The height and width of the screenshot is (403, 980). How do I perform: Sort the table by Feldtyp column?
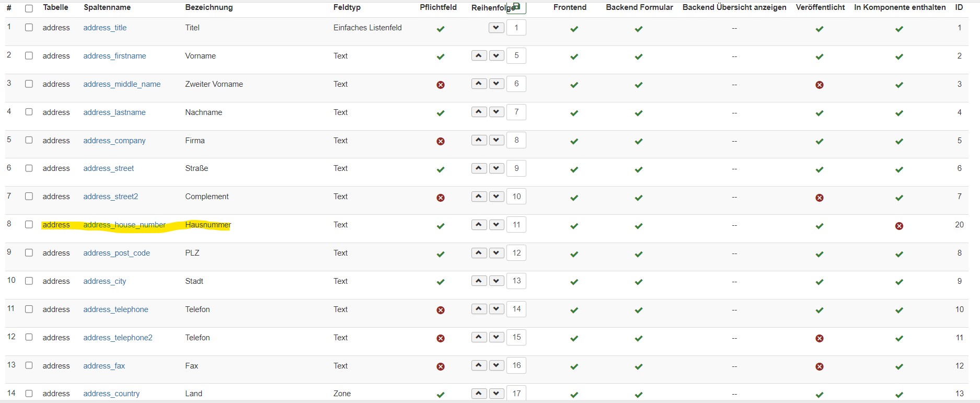click(x=347, y=7)
